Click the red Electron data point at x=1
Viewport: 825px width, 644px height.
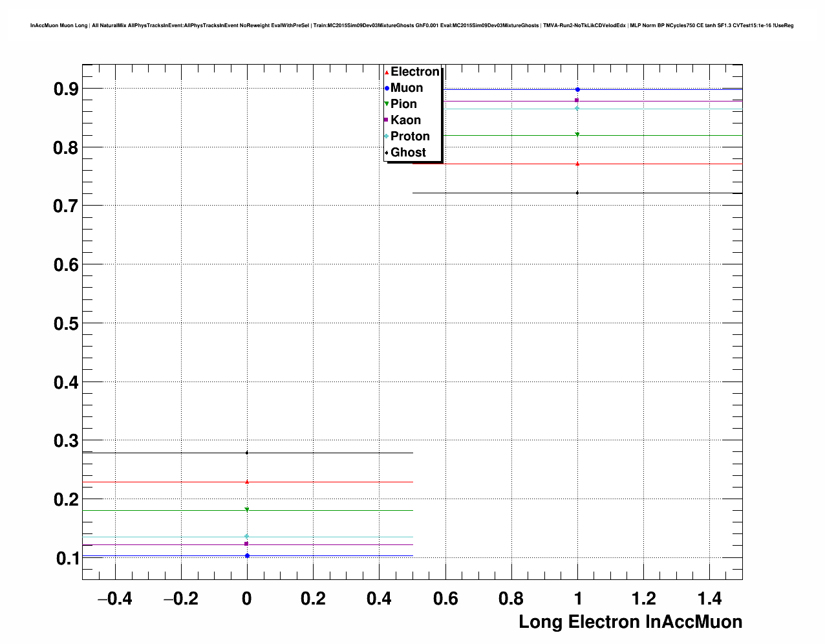click(x=577, y=164)
